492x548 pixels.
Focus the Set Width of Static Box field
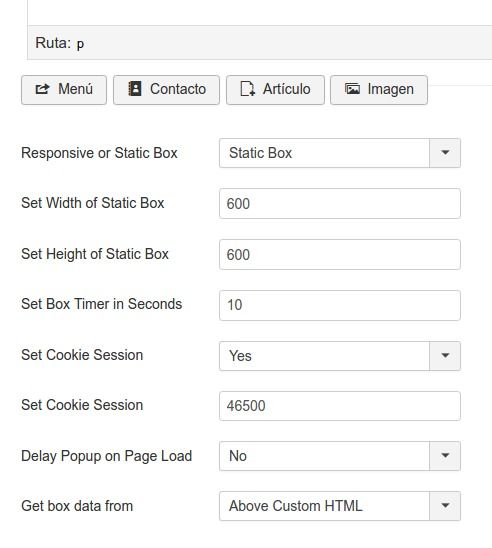[340, 203]
